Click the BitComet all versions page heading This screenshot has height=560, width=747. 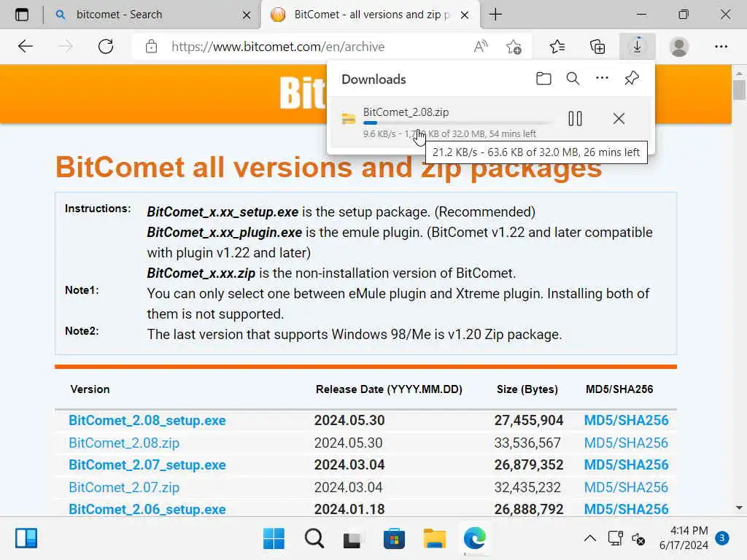(329, 167)
